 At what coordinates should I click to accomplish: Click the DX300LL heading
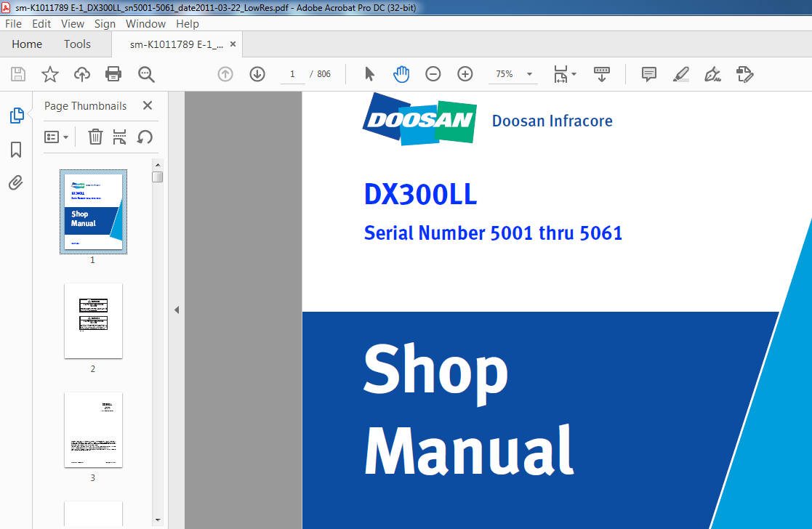(x=420, y=194)
